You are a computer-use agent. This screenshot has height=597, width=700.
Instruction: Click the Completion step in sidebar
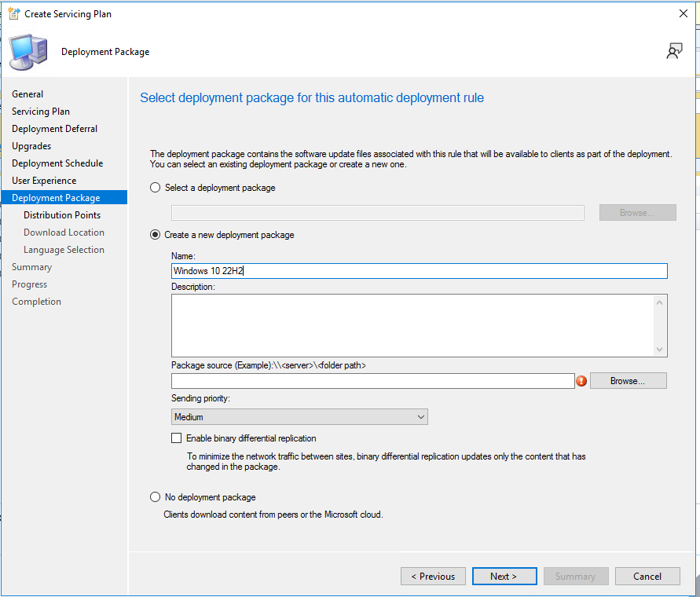tap(36, 302)
